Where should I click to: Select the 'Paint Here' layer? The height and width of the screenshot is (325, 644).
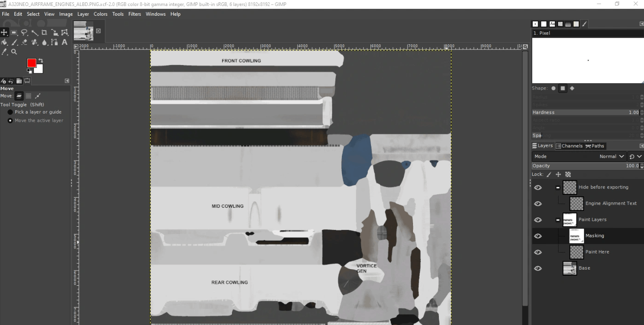[597, 252]
